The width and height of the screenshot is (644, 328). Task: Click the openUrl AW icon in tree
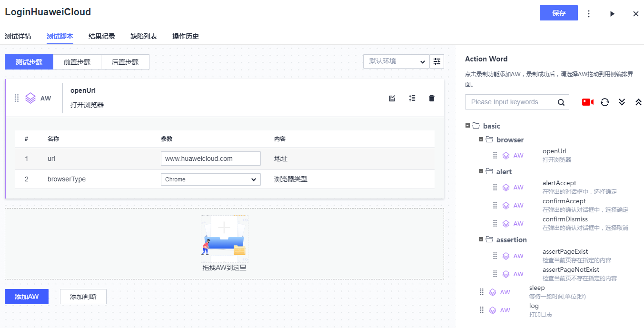click(506, 155)
